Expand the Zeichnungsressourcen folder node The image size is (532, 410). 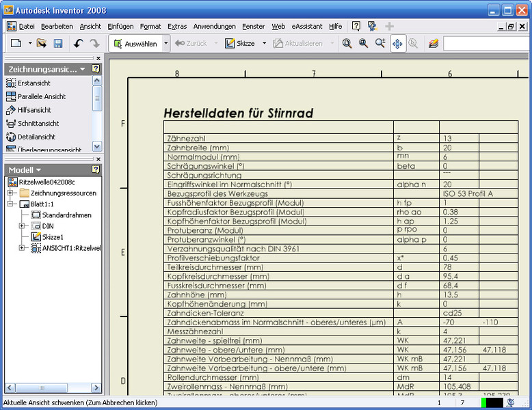coord(10,193)
